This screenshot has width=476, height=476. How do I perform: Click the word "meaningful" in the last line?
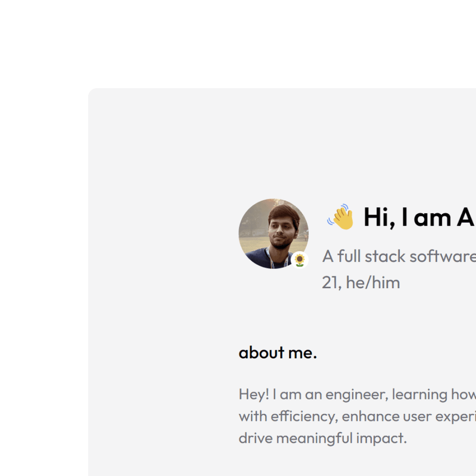click(314, 439)
